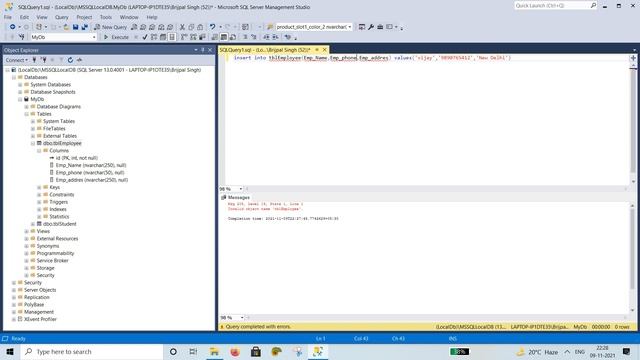Click the Execute query button
The image size is (640, 360).
tap(116, 37)
